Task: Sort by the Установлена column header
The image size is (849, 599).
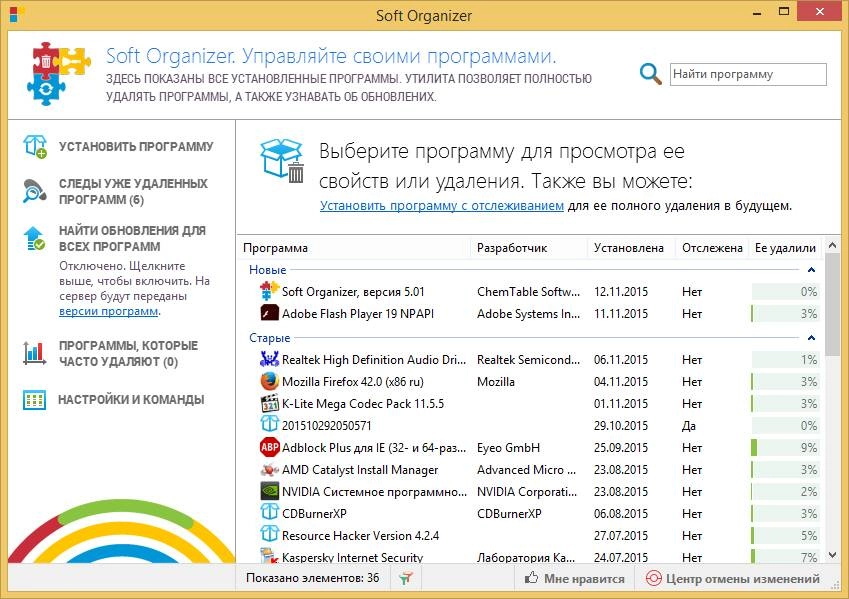Action: [x=631, y=248]
